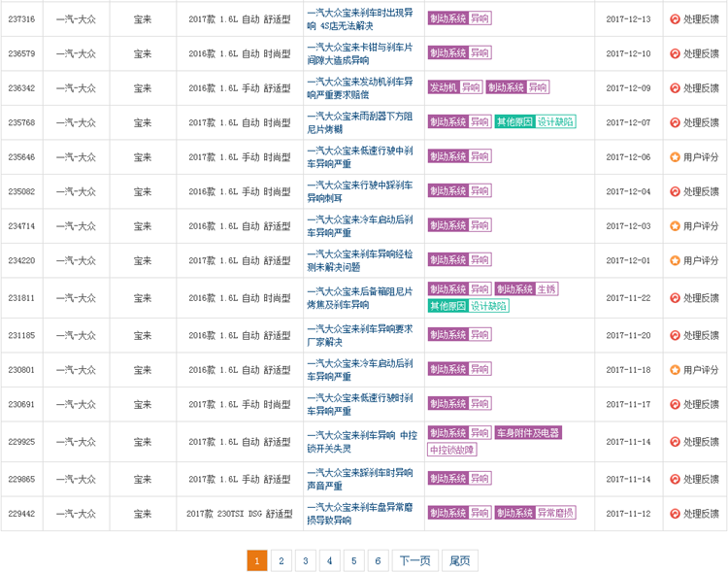
Task: Open complaint titled 一汽大众宝来刹车时出现异响 4S店无法解决
Action: coord(360,19)
